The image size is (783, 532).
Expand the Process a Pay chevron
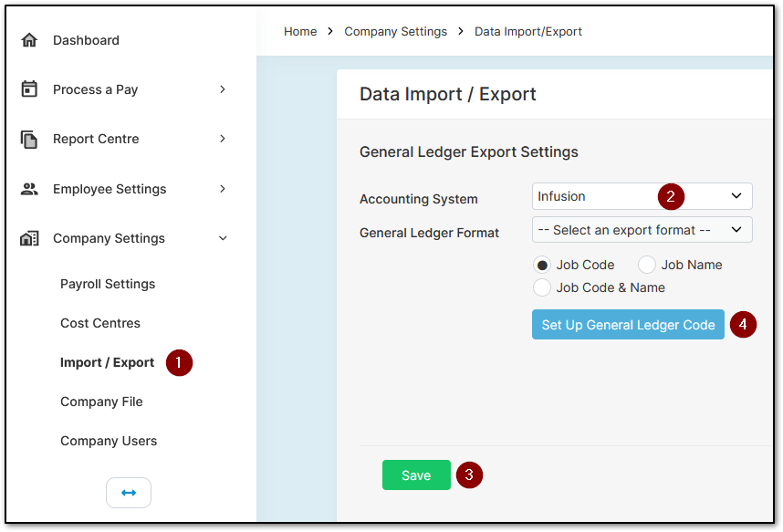coord(223,89)
